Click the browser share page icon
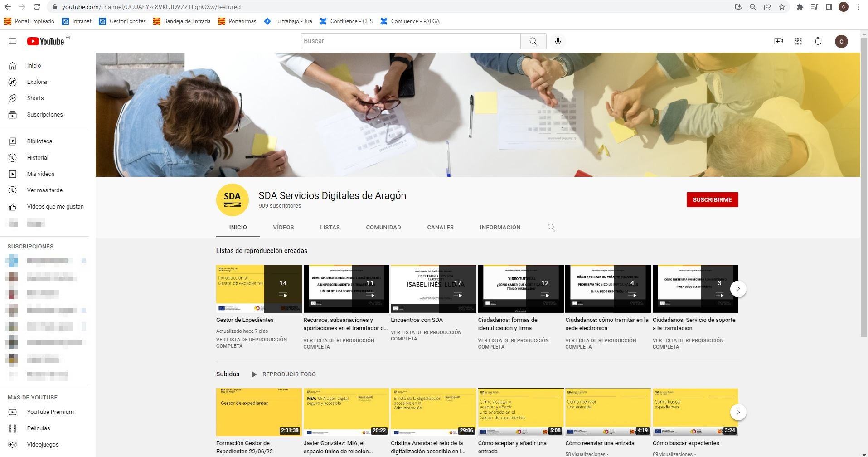The height and width of the screenshot is (457, 868). pos(767,7)
